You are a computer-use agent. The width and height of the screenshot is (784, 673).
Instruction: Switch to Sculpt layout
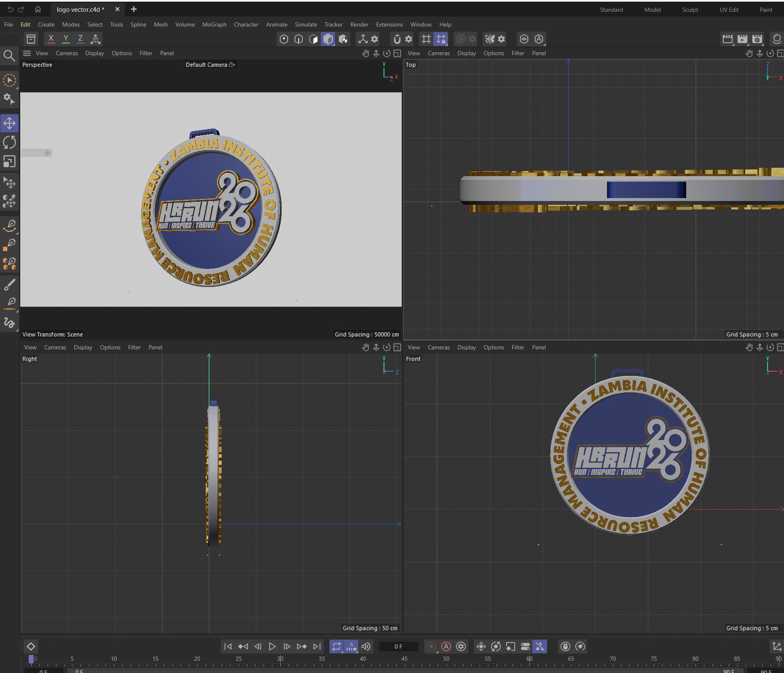click(690, 10)
